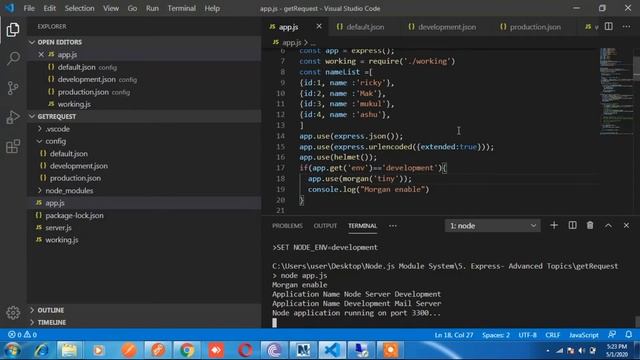
Task: Click errors and warnings status indicator
Action: (x=22, y=335)
